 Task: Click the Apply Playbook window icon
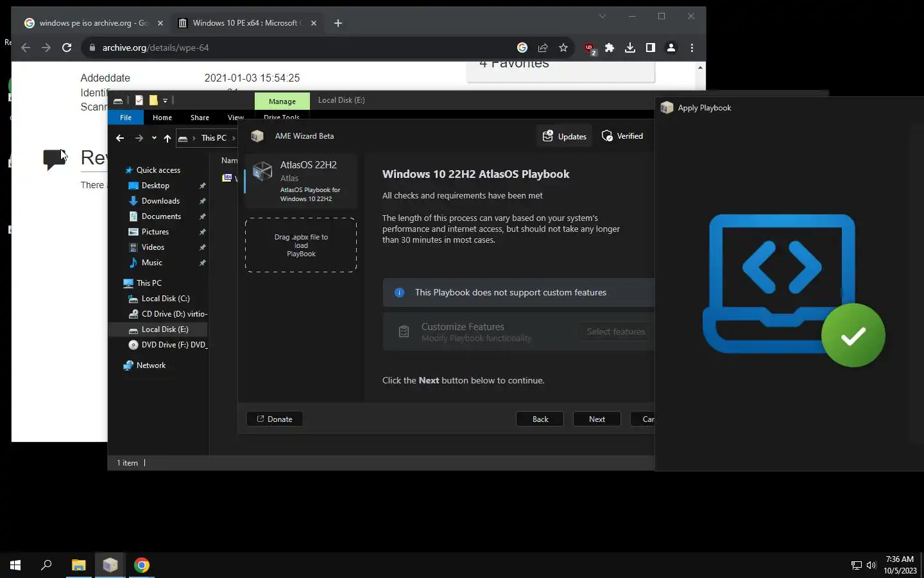pyautogui.click(x=667, y=108)
